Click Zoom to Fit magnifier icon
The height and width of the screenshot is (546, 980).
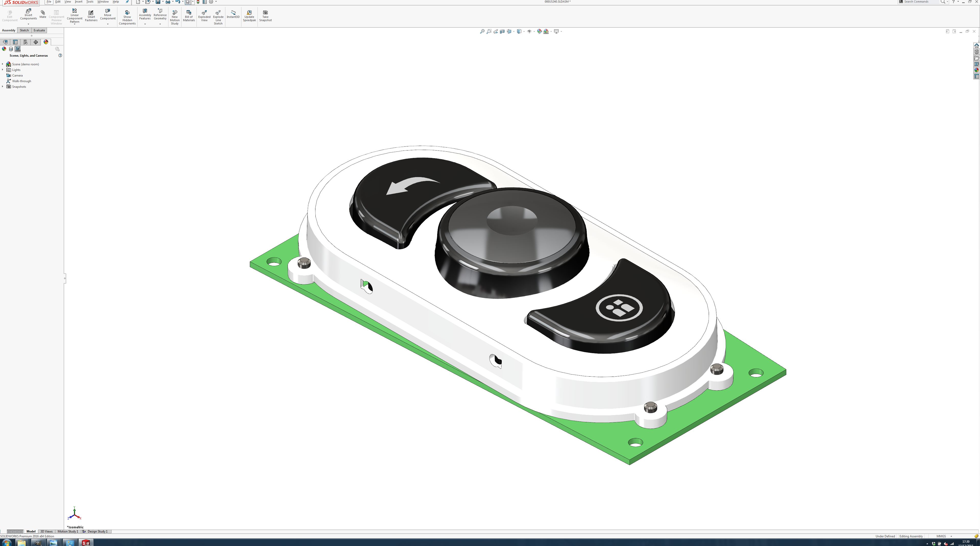coord(482,32)
